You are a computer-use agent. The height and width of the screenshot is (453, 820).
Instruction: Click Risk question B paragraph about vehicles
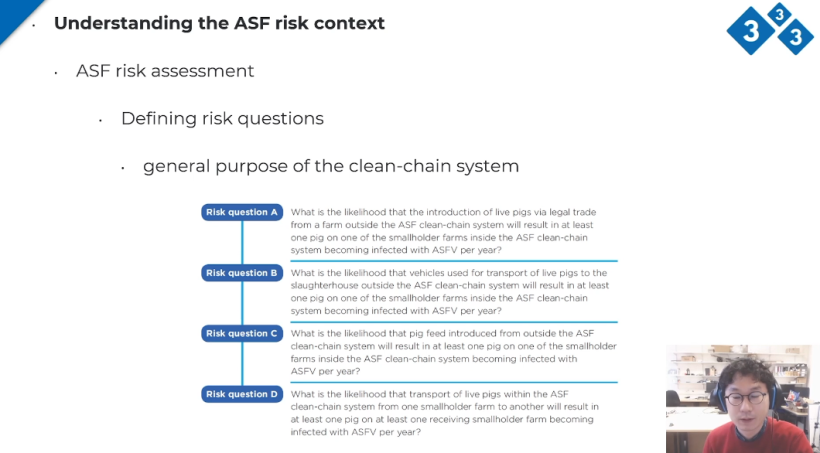[450, 292]
